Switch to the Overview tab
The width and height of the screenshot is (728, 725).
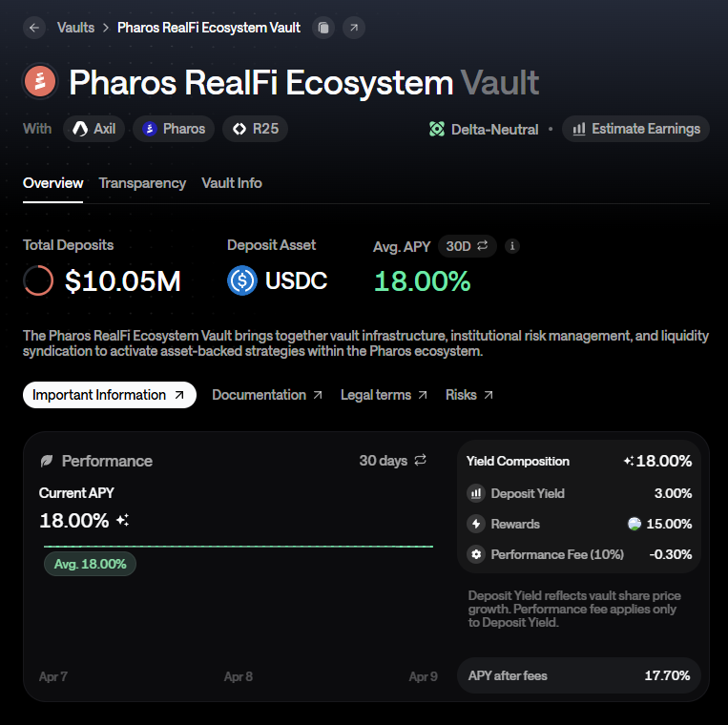pyautogui.click(x=52, y=183)
